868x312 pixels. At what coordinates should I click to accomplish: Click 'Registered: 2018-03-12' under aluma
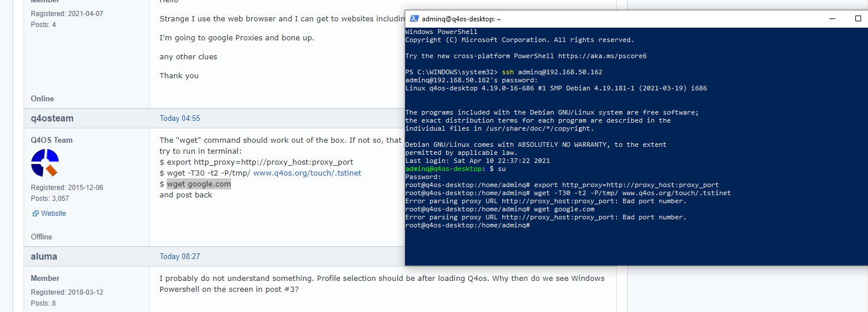pyautogui.click(x=67, y=292)
